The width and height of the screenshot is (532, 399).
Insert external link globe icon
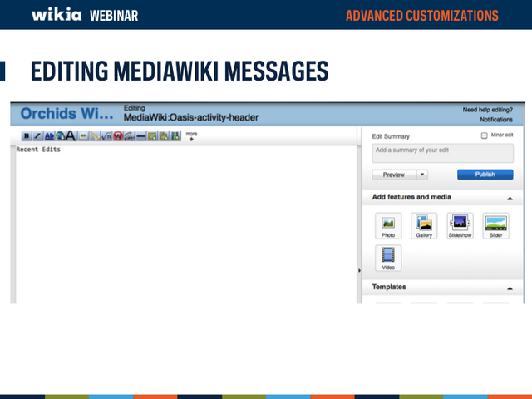[x=61, y=136]
